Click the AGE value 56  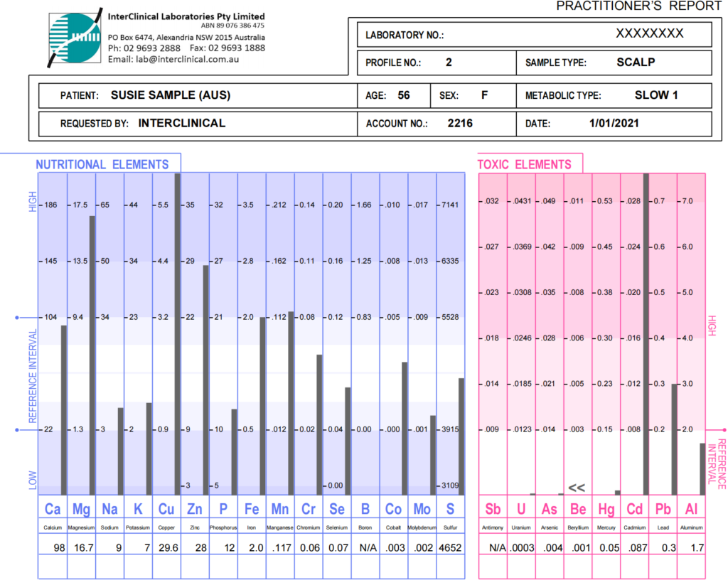(404, 95)
